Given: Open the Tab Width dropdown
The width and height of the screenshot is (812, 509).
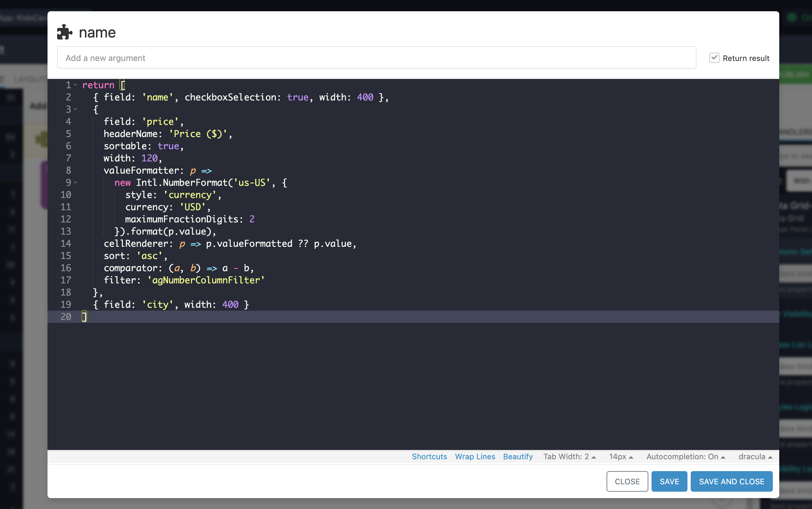Looking at the screenshot, I should [569, 456].
